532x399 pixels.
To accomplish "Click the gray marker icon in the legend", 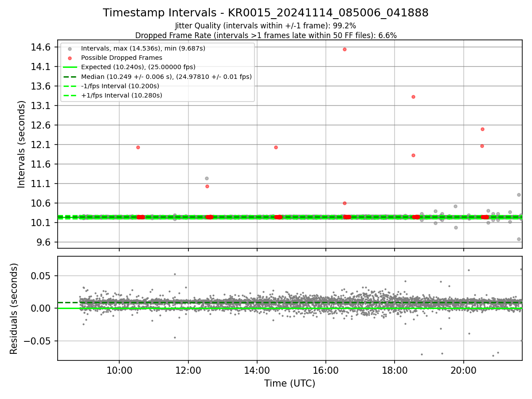I will coord(70,49).
